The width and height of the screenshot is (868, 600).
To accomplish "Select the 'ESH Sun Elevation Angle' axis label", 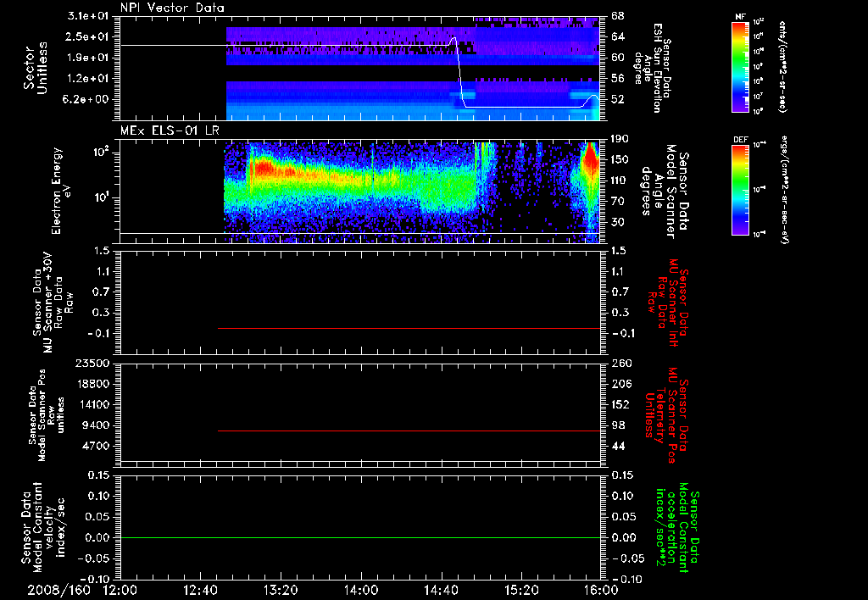I will click(654, 67).
